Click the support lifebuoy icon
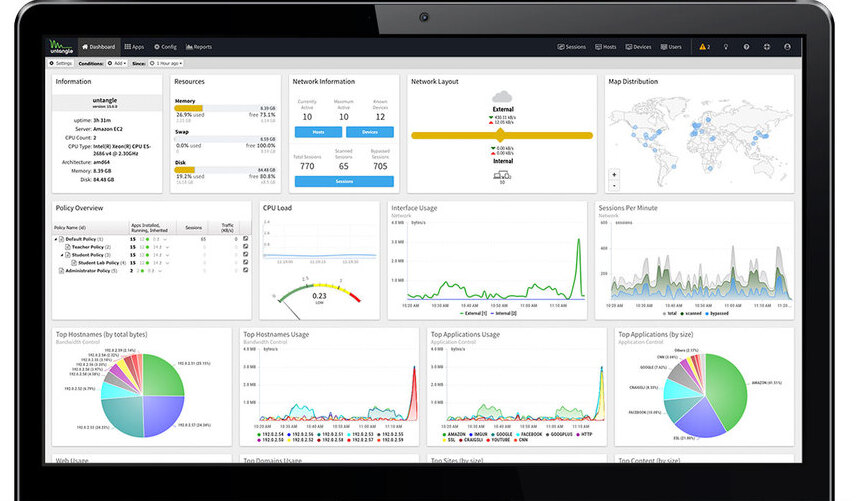Screen dimensions: 863x501 767,47
